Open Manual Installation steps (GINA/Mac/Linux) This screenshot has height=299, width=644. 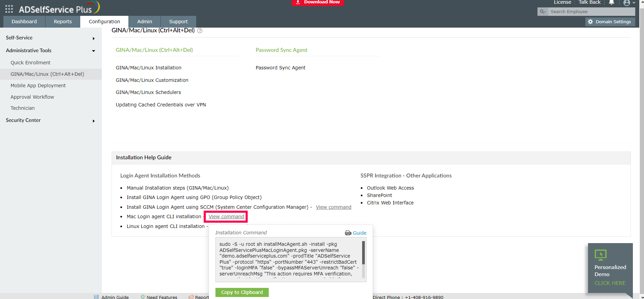[178, 188]
